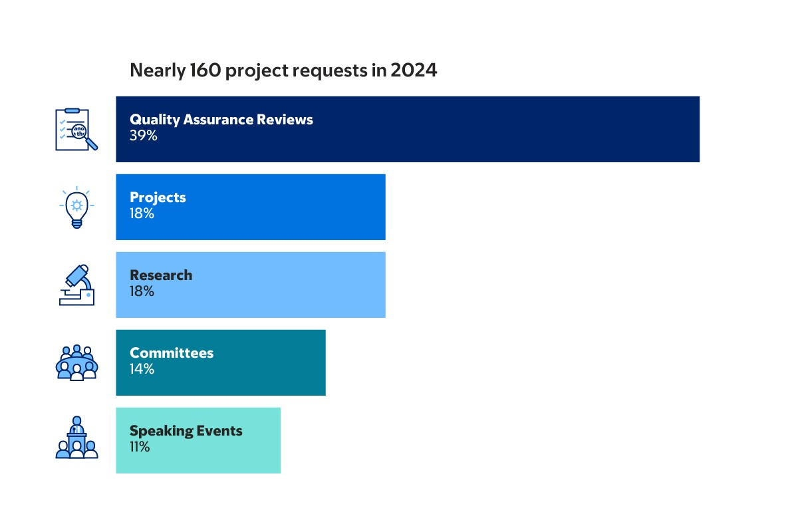Viewport: 798px width, 532px height.
Task: Select the Research label text
Action: (x=161, y=275)
